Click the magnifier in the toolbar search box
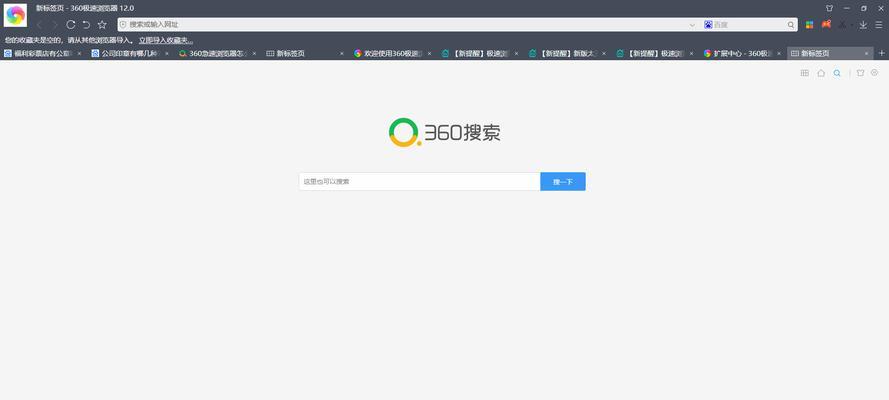 [x=791, y=25]
